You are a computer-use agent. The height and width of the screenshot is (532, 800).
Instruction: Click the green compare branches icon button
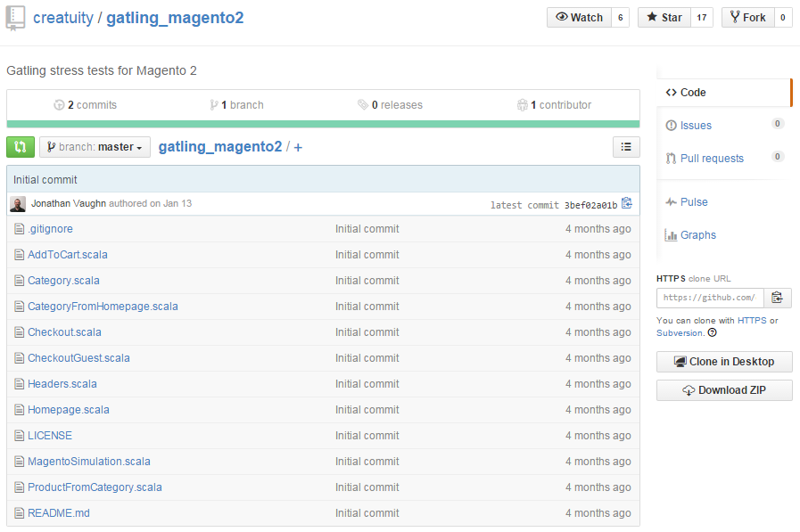click(x=21, y=147)
